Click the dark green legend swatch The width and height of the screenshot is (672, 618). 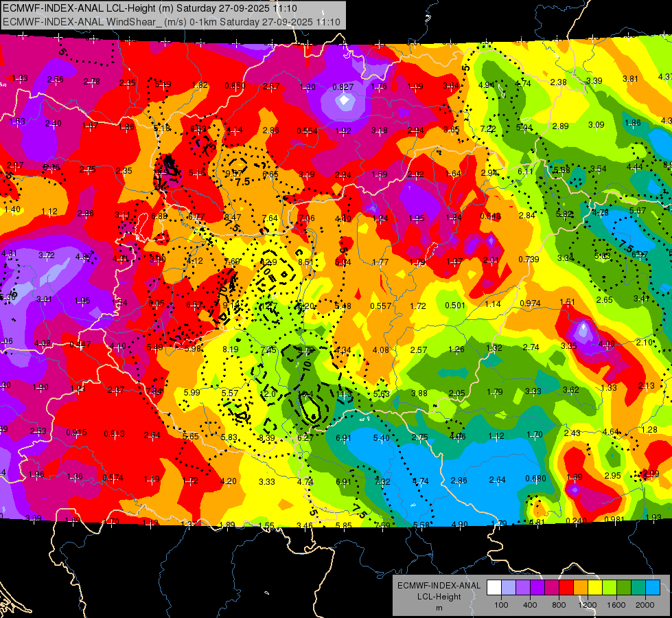(624, 588)
